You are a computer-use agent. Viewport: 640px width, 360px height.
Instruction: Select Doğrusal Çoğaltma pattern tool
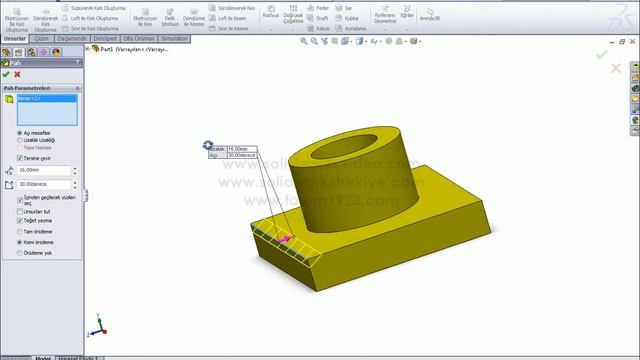293,15
